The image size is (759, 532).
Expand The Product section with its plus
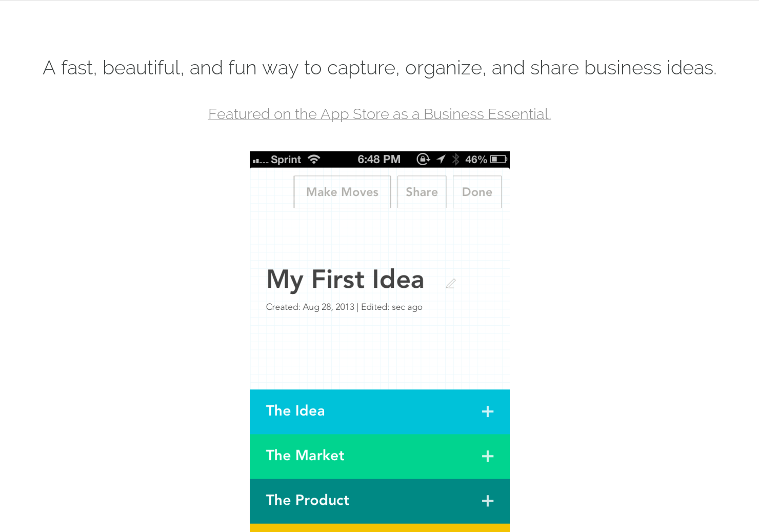coord(488,501)
